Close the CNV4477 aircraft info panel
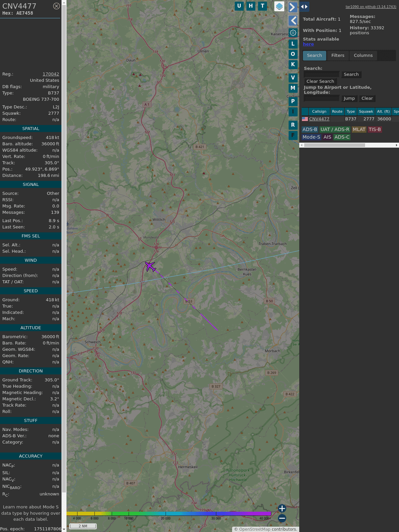This screenshot has width=399, height=532. pyautogui.click(x=57, y=6)
